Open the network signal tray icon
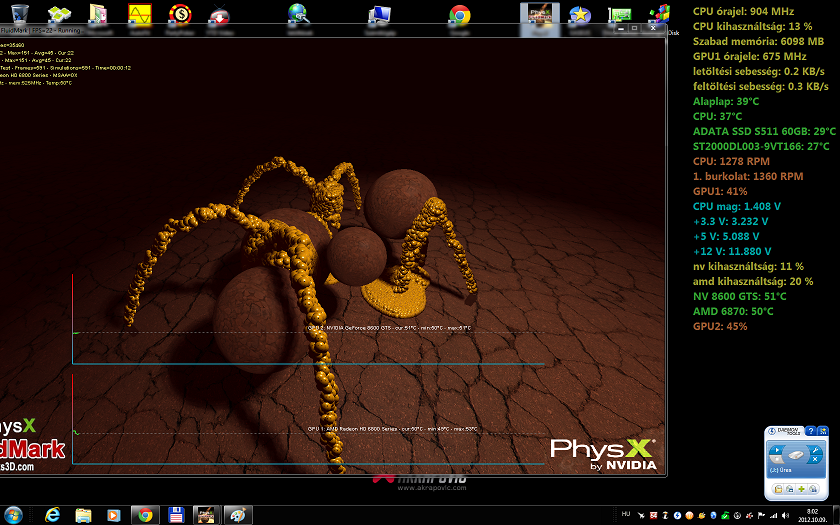Viewport: 840px width, 525px height. click(773, 515)
